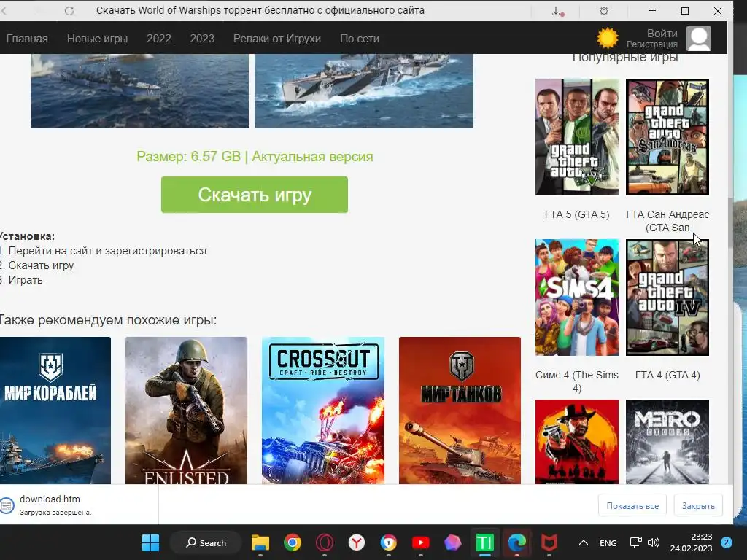Screen dimensions: 747x560
Task: Open File Explorer from the taskbar
Action: (260, 542)
